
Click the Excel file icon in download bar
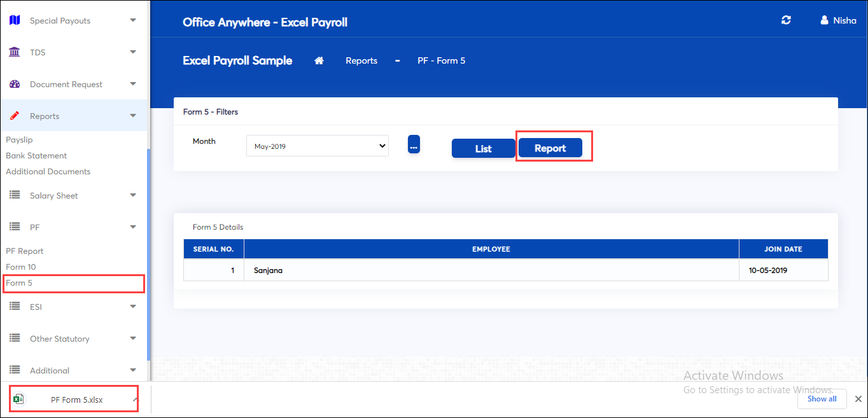tap(18, 399)
